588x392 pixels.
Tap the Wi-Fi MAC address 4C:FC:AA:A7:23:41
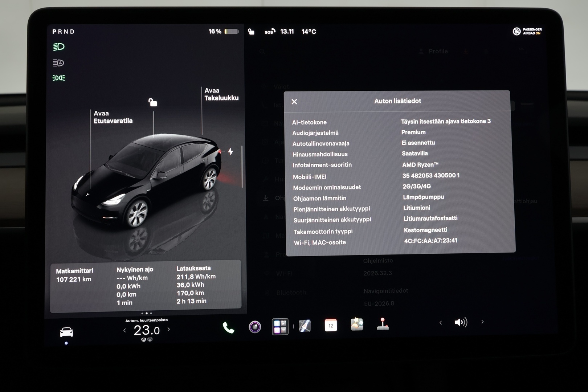coord(431,241)
